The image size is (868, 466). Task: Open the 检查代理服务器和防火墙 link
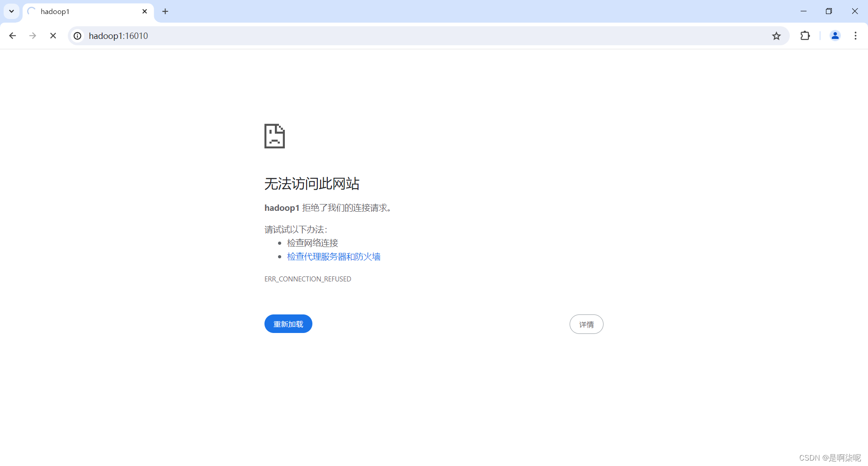(334, 257)
